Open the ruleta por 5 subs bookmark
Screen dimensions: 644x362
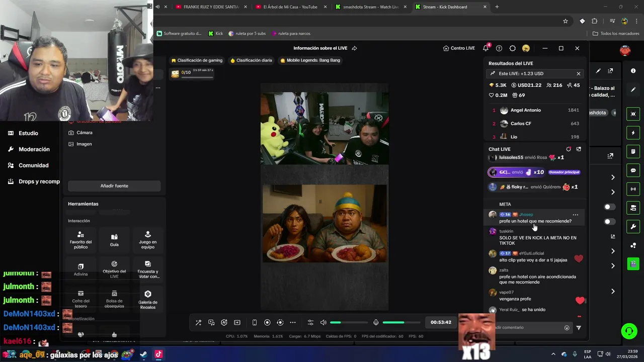(247, 34)
